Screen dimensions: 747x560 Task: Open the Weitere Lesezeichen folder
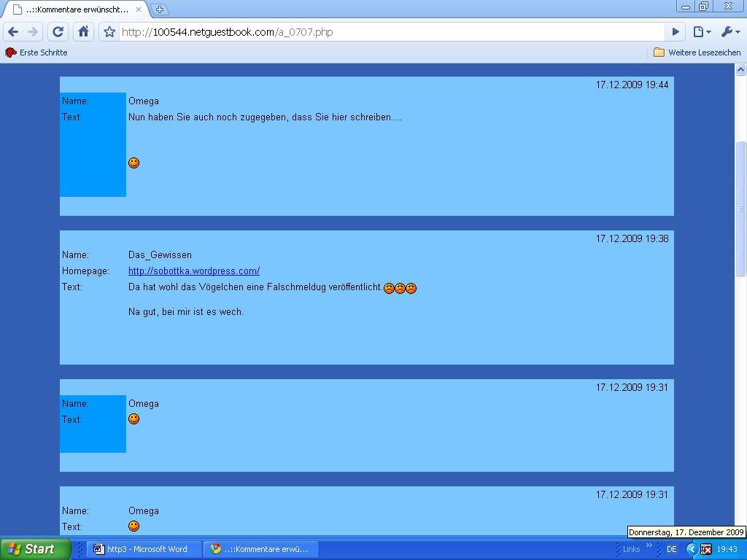697,52
